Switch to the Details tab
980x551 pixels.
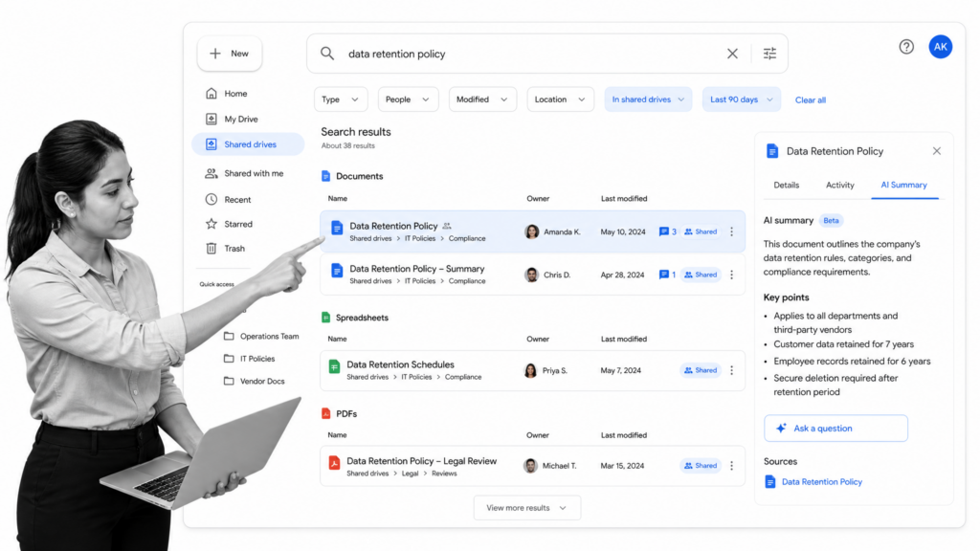(787, 185)
